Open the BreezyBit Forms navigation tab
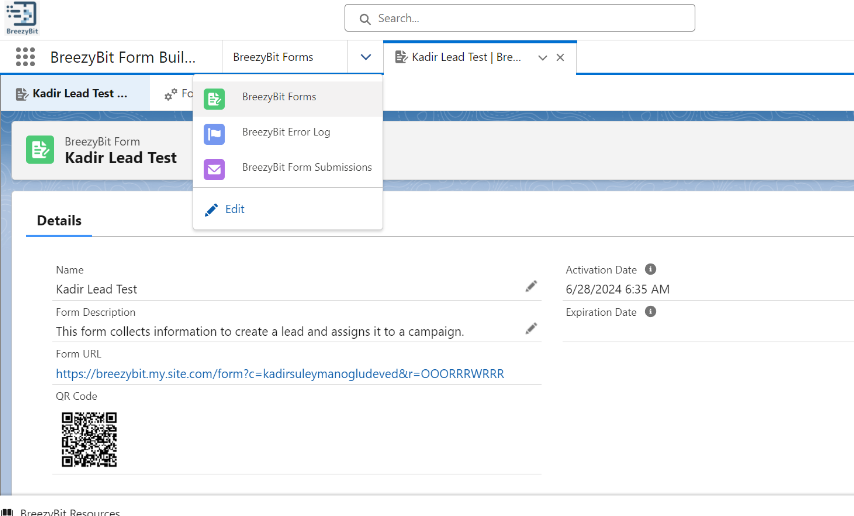Screen dimensions: 854x516 pos(273,57)
